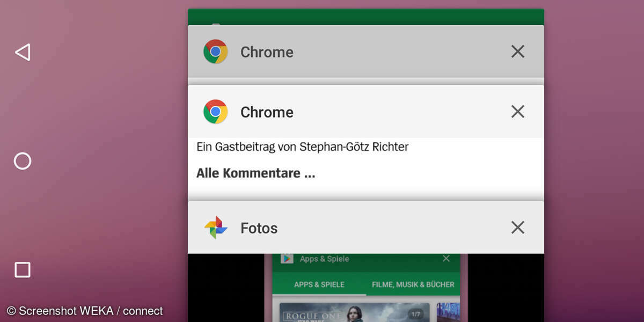
Task: Select 'Ein Gastbeitrag von Stephan-Götz Richter' text
Action: coord(302,147)
